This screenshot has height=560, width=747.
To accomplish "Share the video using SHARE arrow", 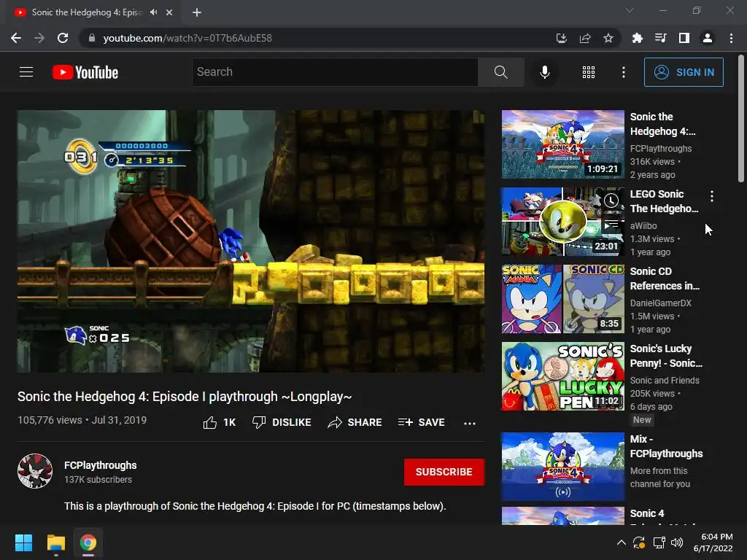I will 355,422.
